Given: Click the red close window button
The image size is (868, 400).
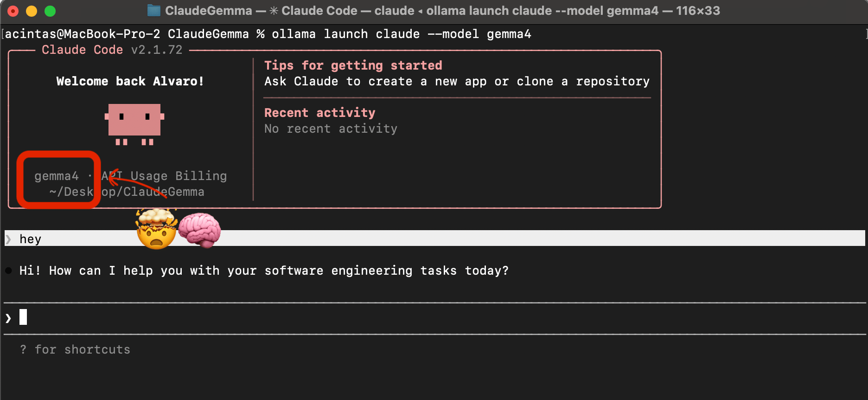Looking at the screenshot, I should tap(13, 11).
